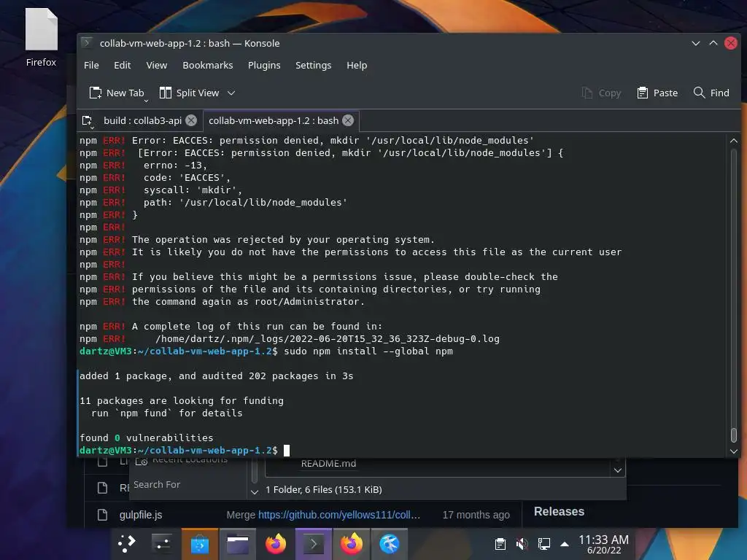Image resolution: width=747 pixels, height=560 pixels.
Task: Click the Konsole taskbar entry
Action: tap(314, 543)
